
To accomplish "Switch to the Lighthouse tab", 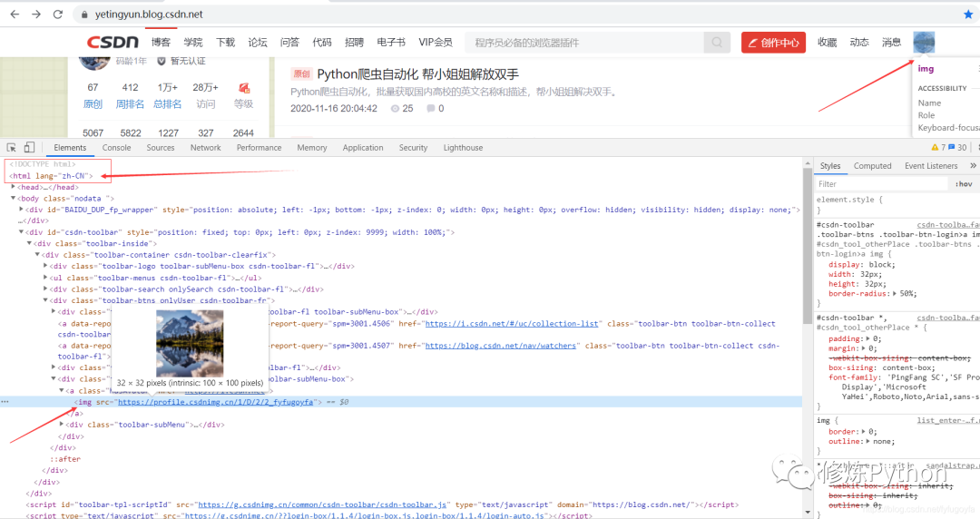I will click(x=463, y=148).
